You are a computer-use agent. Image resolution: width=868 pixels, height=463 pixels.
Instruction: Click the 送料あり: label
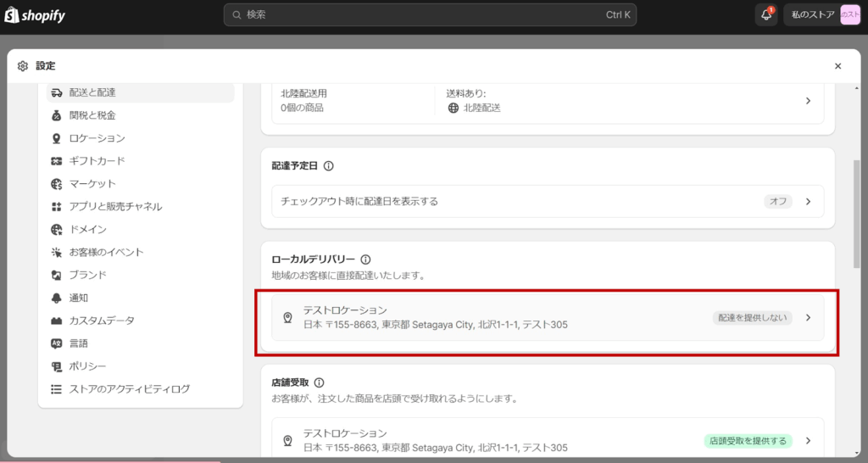pos(466,93)
